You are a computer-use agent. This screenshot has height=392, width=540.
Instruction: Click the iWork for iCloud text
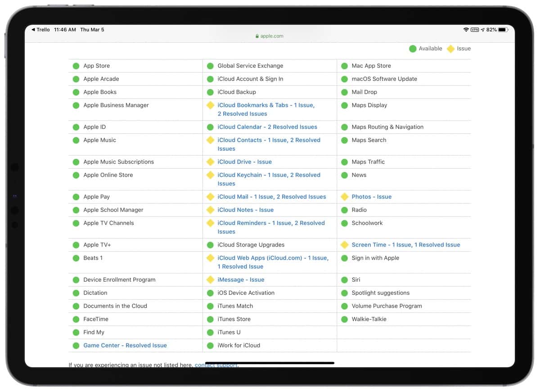point(239,345)
